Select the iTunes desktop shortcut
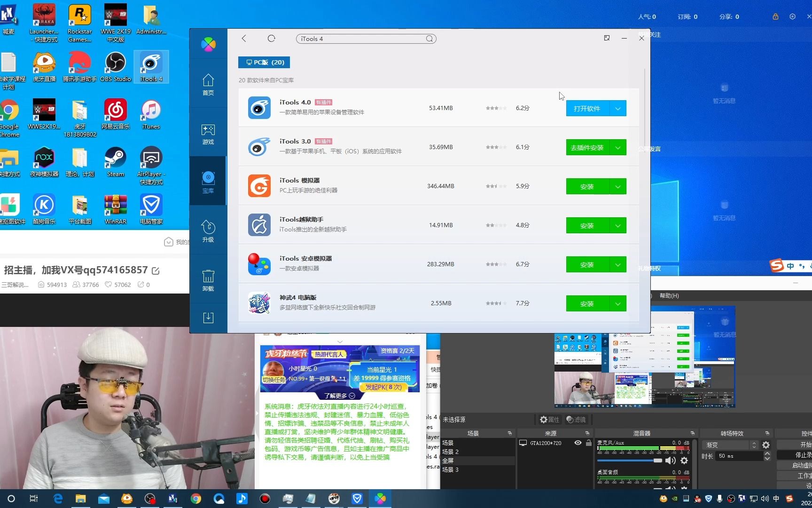 coord(151,115)
